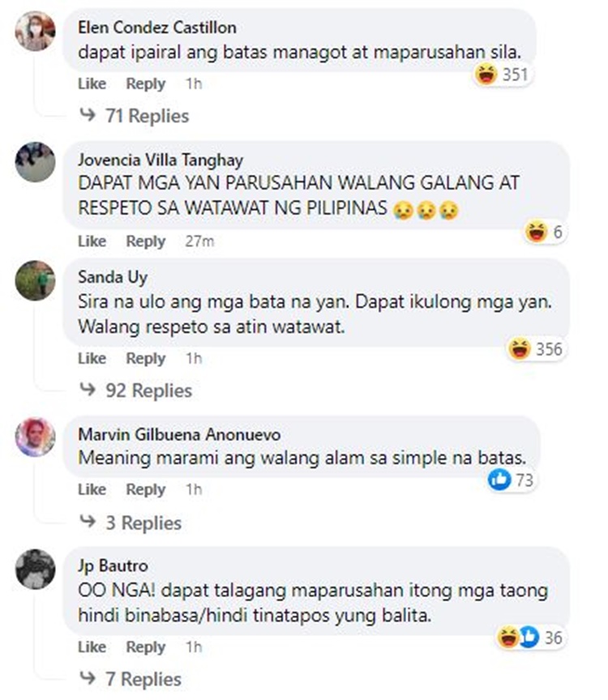Screen dimensions: 608x700
Task: View the laughing reaction on Jovencia's comment
Action: coord(545,232)
